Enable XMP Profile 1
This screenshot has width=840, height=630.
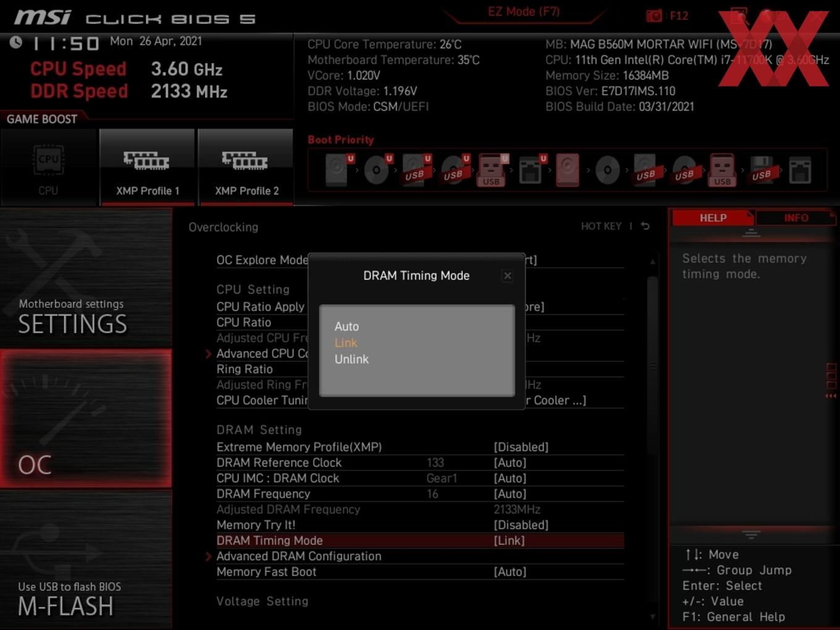point(147,167)
